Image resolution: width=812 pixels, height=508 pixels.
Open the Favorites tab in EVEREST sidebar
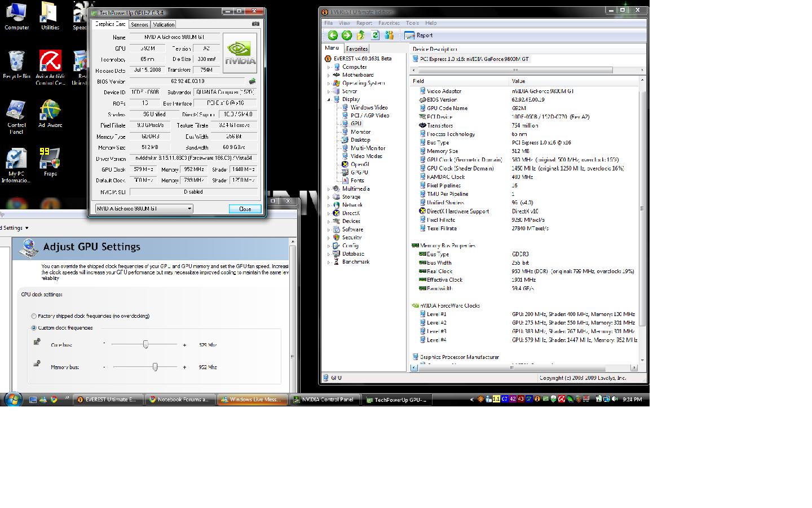[357, 49]
